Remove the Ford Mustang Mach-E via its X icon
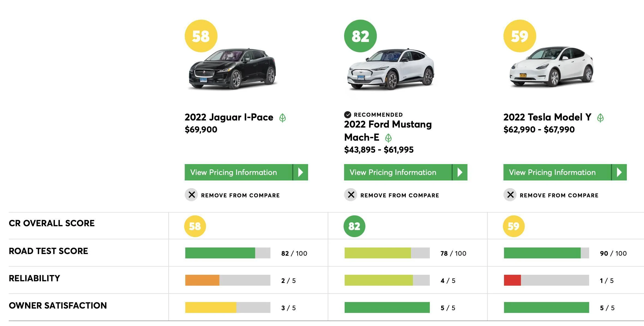This screenshot has width=644, height=326. [351, 195]
